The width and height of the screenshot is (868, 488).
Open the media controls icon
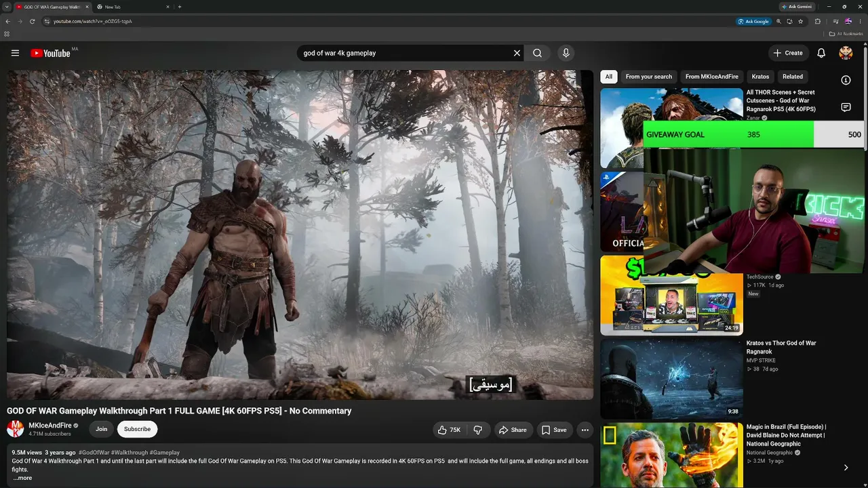click(835, 21)
